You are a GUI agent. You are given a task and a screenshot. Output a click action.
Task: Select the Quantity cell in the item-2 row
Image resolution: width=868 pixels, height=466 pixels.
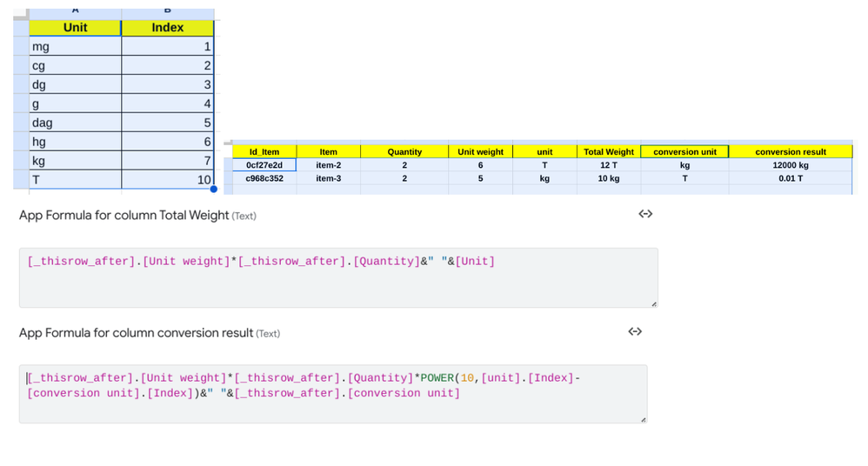[x=404, y=165]
